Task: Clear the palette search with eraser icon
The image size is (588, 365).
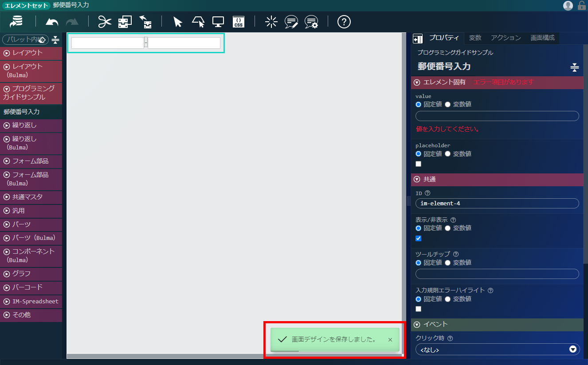Action: pyautogui.click(x=42, y=40)
